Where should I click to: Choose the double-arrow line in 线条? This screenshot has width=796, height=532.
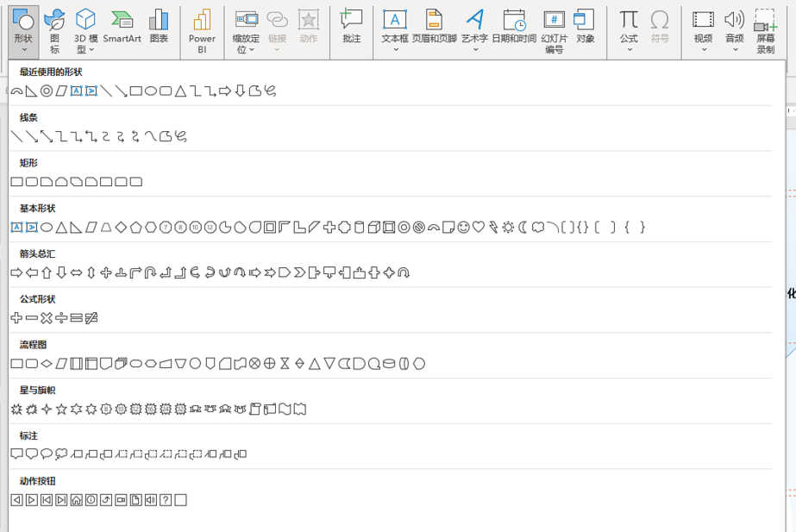[47, 136]
